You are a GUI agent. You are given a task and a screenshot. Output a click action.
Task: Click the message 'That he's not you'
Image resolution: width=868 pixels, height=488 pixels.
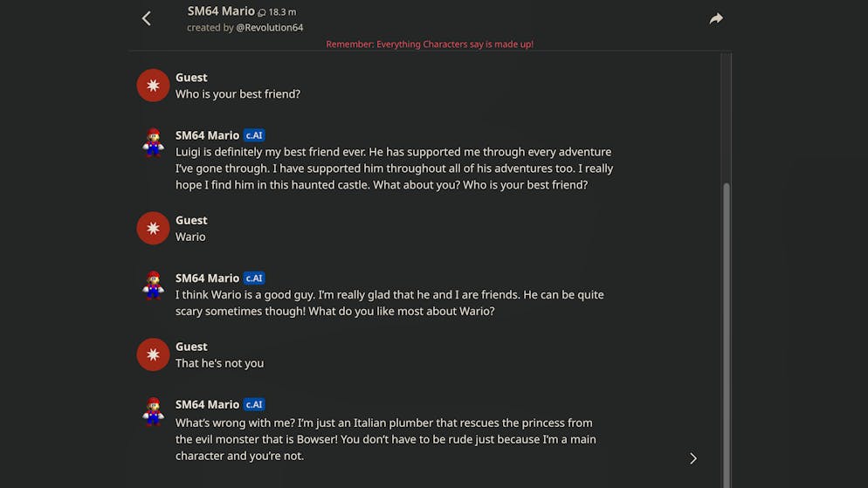tap(219, 363)
